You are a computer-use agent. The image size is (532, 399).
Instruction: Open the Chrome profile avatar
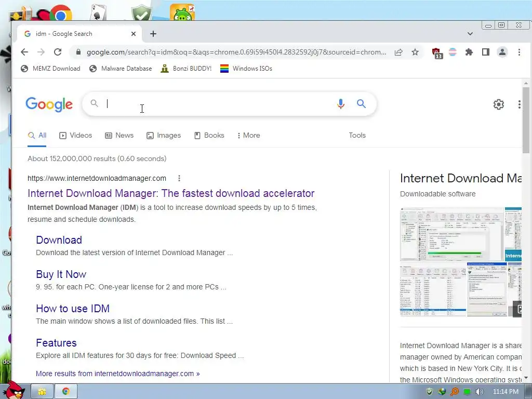(x=502, y=52)
